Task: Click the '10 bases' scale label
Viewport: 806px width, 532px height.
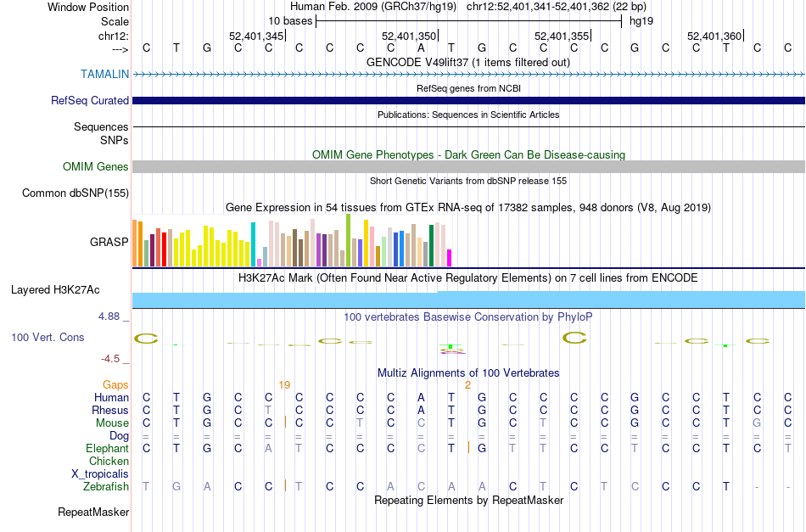Action: (290, 21)
